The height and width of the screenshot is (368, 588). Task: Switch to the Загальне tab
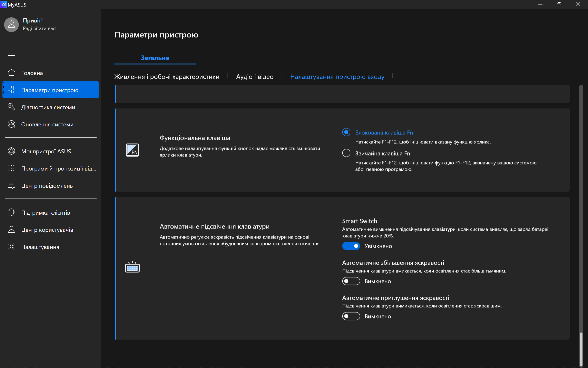(x=155, y=58)
